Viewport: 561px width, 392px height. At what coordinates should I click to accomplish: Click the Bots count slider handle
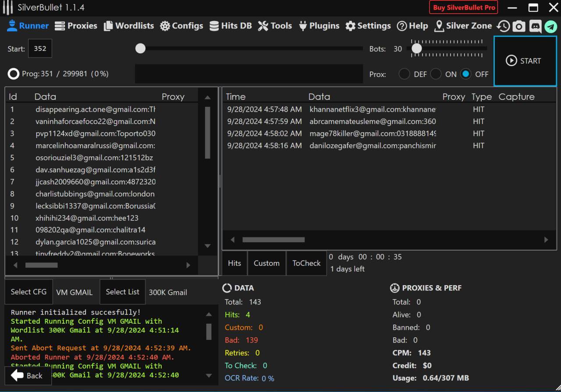pyautogui.click(x=417, y=49)
